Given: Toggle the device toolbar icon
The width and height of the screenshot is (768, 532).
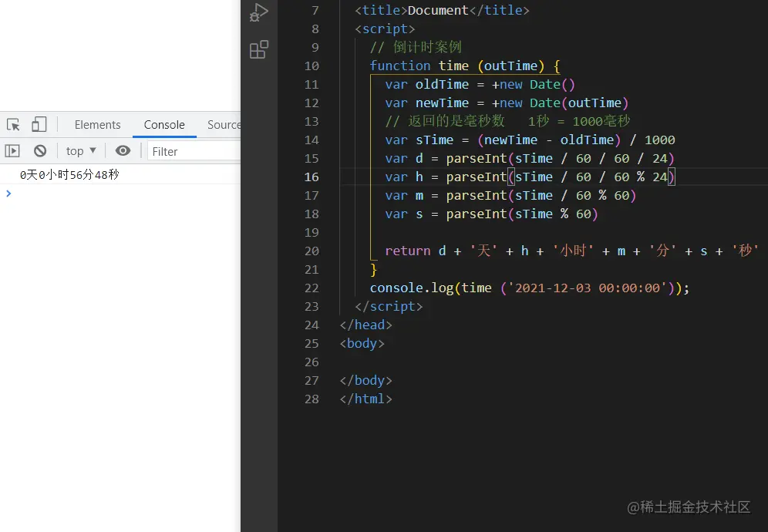Looking at the screenshot, I should coord(39,124).
